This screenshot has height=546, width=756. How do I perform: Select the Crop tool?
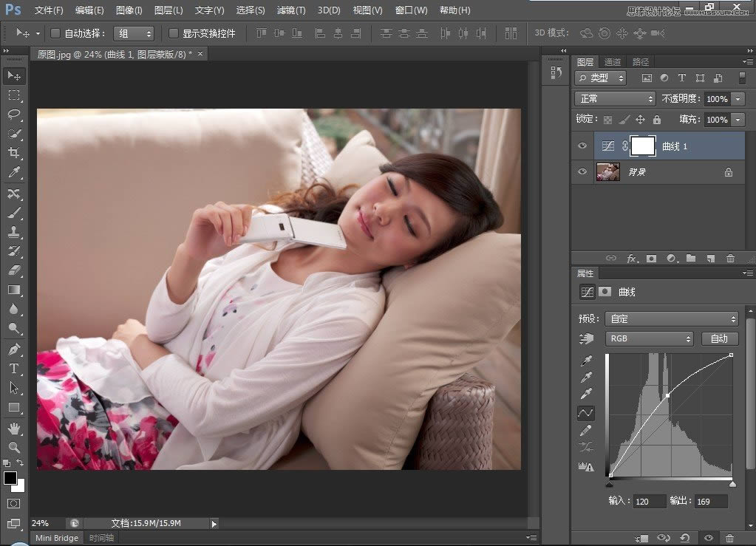14,153
